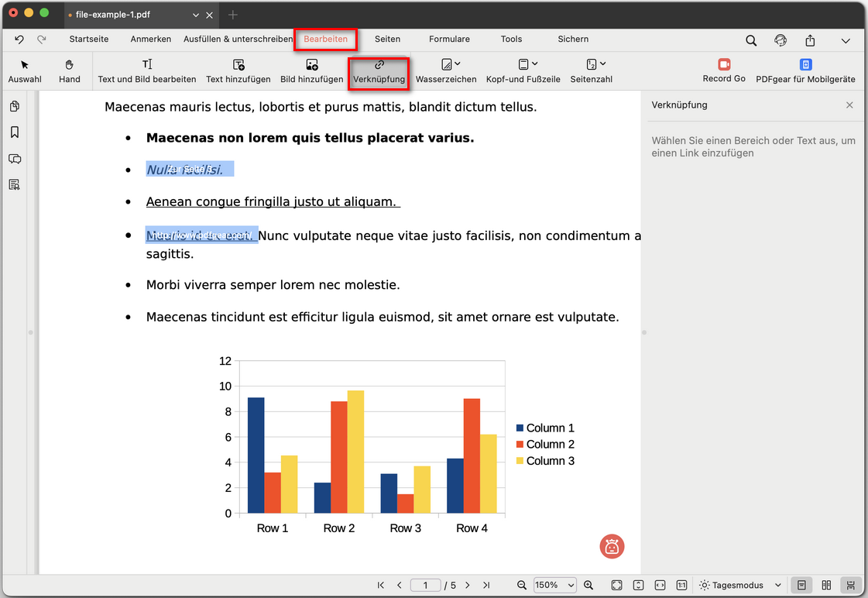Image resolution: width=868 pixels, height=598 pixels.
Task: Toggle single page view mode
Action: (802, 585)
